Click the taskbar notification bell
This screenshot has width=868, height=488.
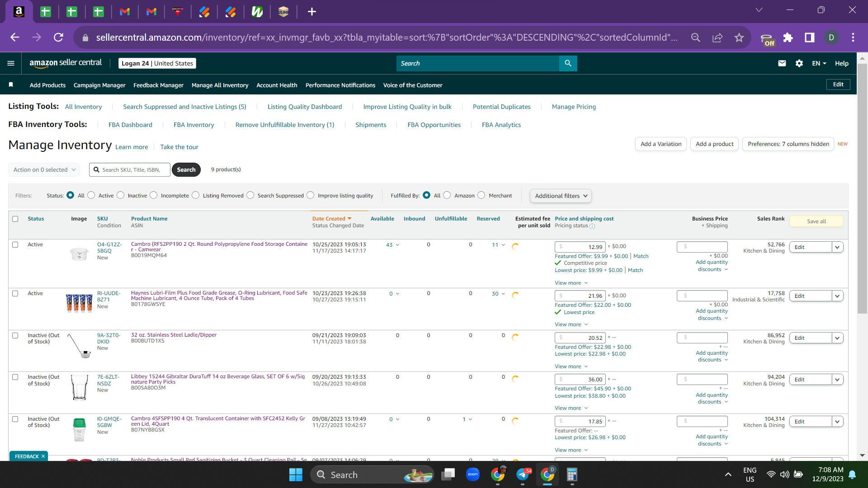click(852, 474)
